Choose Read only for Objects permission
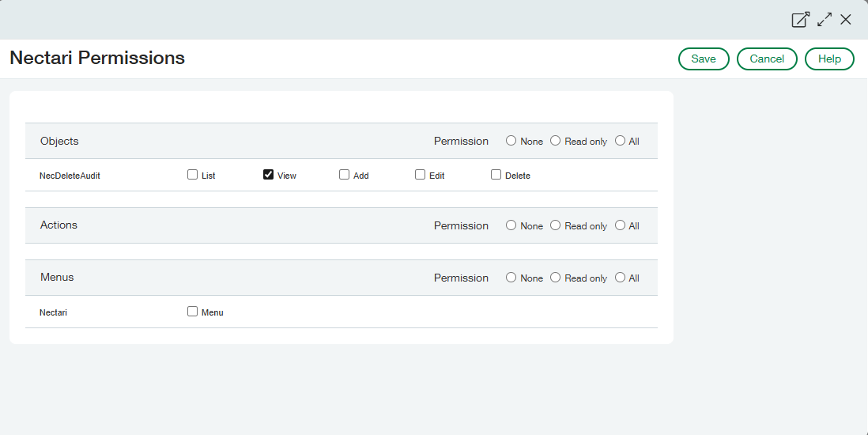 click(x=556, y=141)
